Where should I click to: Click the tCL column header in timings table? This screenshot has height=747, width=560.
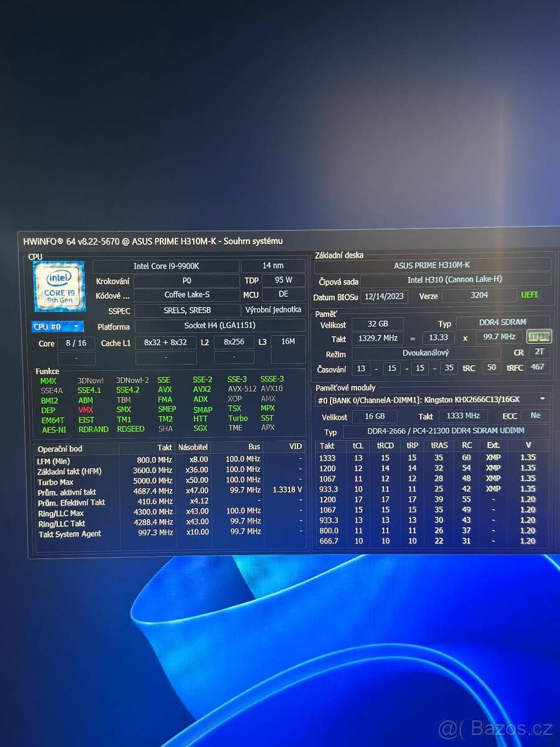358,446
